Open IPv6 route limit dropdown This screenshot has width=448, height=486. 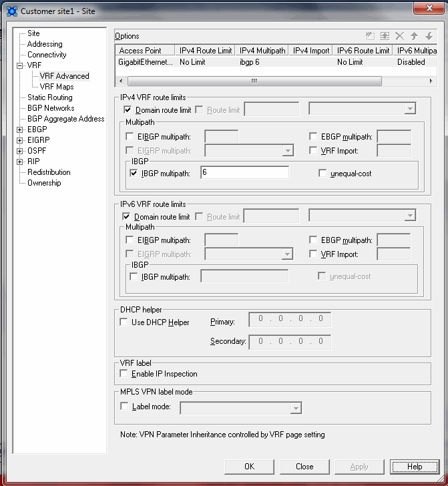pos(410,216)
